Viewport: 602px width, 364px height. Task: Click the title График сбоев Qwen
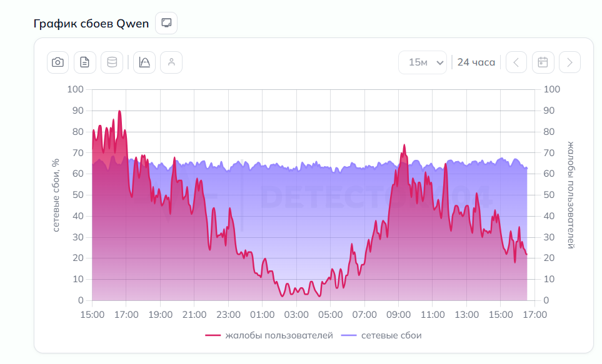pos(91,24)
